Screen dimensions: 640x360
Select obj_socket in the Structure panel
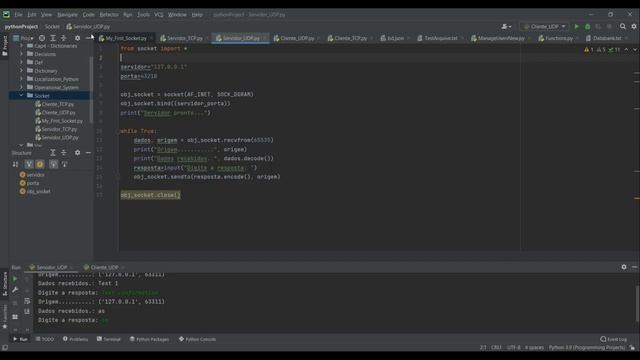[x=35, y=191]
